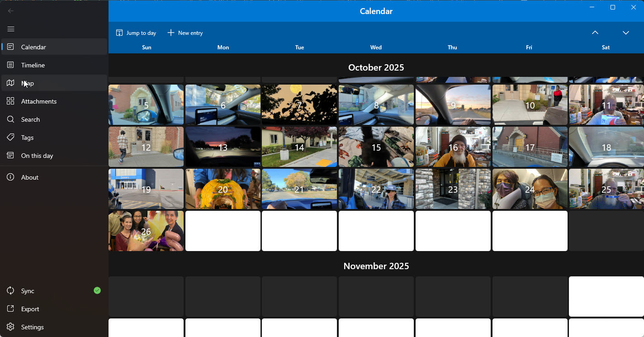Click the Sync arrows icon
The width and height of the screenshot is (644, 337).
click(10, 291)
